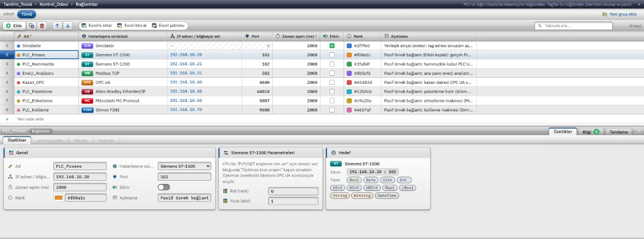Viewport: 644px width, 239px height.
Task: Check Etkin checkbox for PLC_Etiketleme
Action: [332, 100]
